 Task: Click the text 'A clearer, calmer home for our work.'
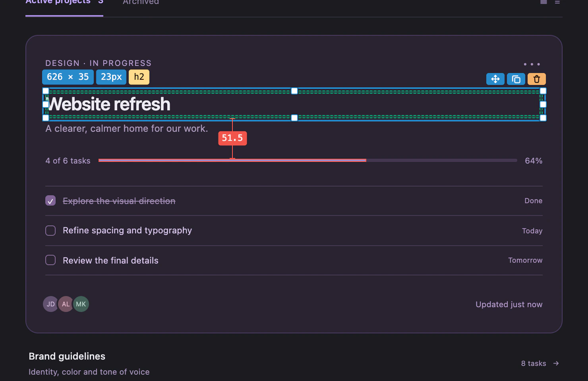point(127,129)
